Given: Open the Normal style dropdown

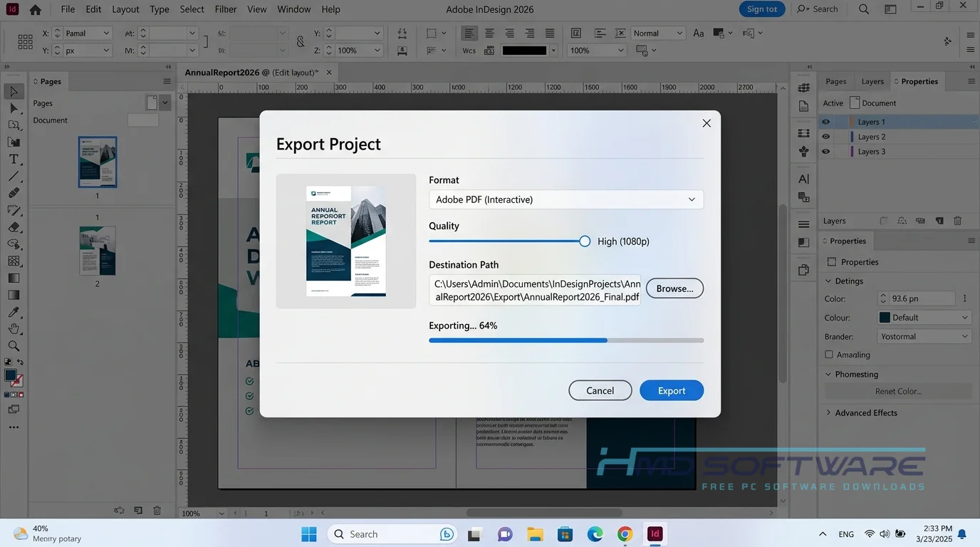Looking at the screenshot, I should click(x=657, y=33).
